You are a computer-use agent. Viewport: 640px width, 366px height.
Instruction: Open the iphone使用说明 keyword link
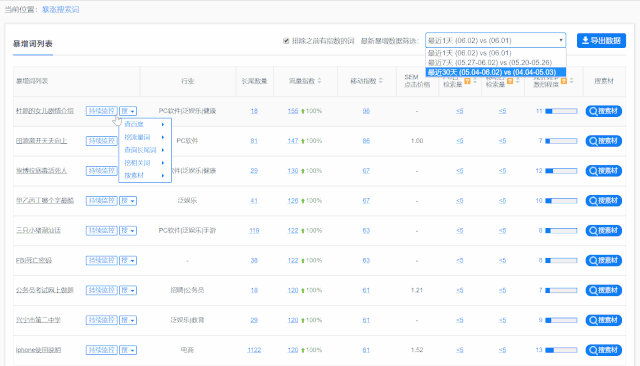click(38, 350)
